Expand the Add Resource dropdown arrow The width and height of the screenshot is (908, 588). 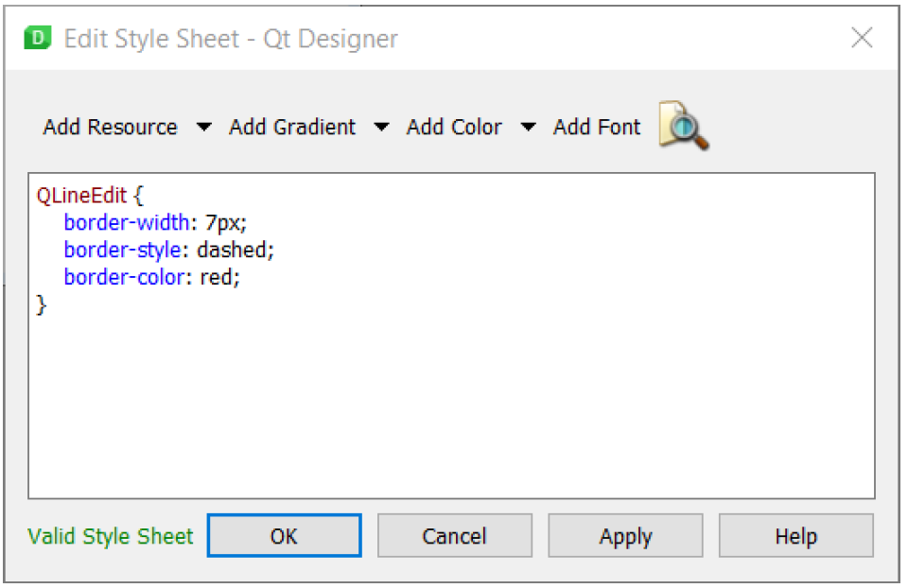tap(204, 127)
